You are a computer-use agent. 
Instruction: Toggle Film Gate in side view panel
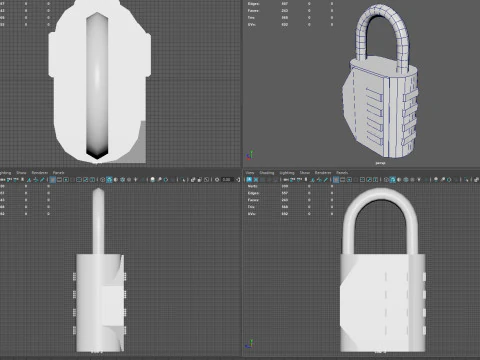pyautogui.click(x=59, y=179)
